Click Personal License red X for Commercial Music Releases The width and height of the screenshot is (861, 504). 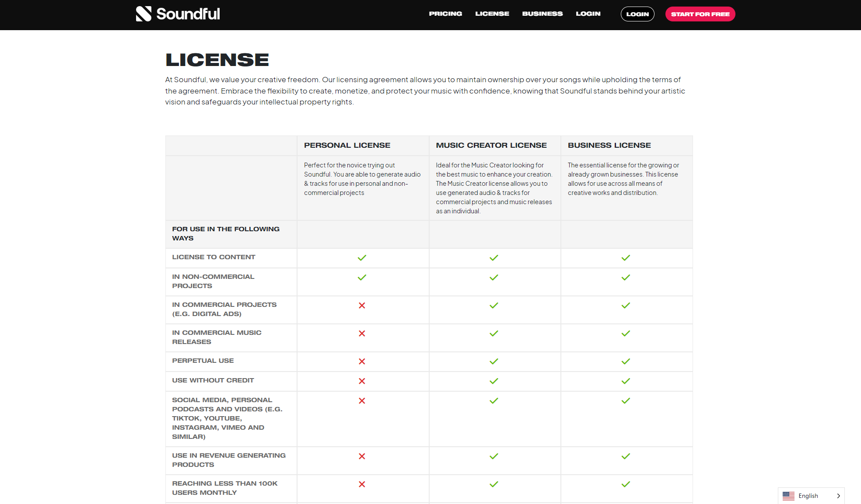pos(362,334)
